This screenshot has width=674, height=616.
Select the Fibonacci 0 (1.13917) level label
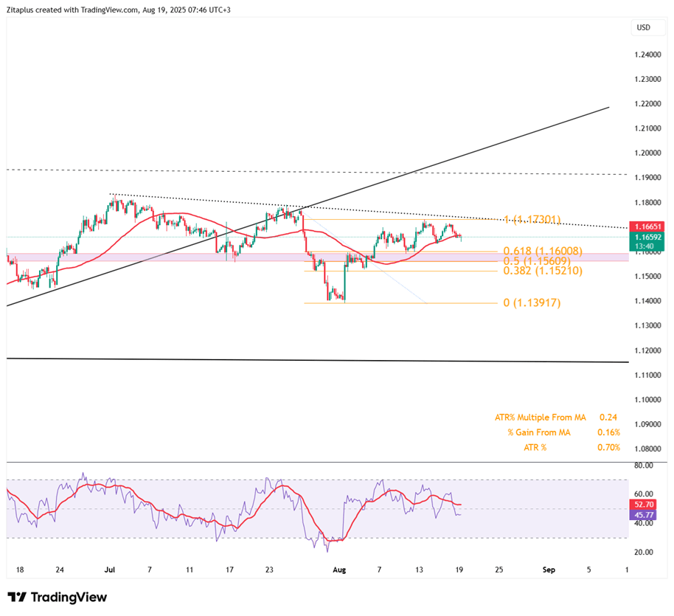coord(530,302)
